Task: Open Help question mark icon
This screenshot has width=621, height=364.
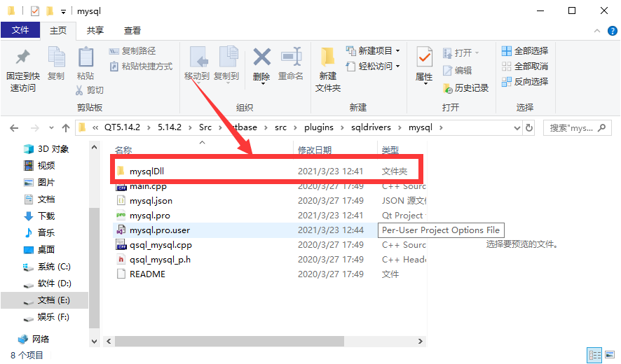Action: click(x=613, y=31)
